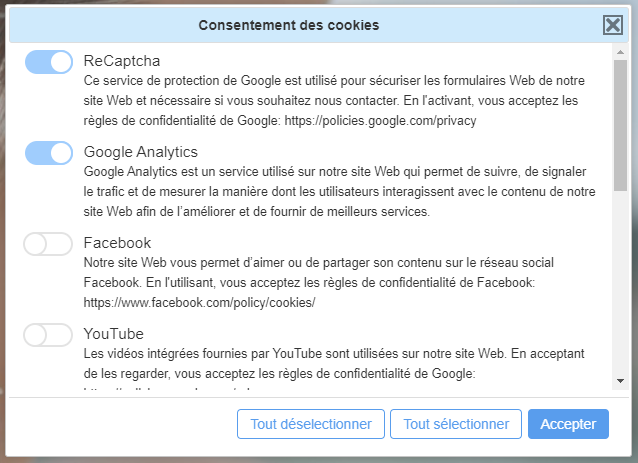Open the facebook.com/policy/cookies link
638x463 pixels.
(x=199, y=302)
